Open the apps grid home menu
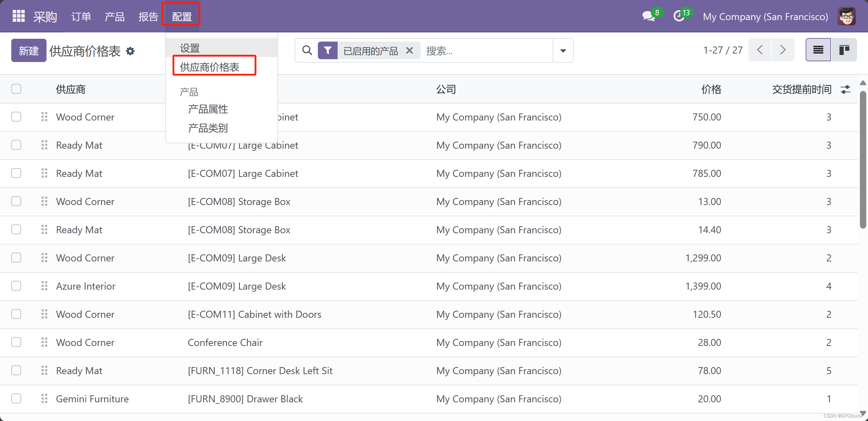This screenshot has height=421, width=868. click(18, 16)
